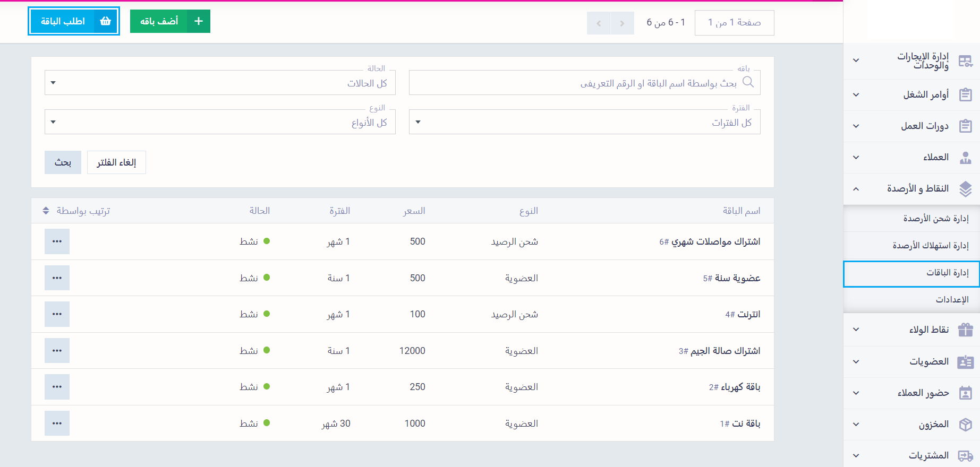Viewport: 980px width, 467px height.
Task: Open three-dots menu for عضوية سنة row
Action: point(57,278)
